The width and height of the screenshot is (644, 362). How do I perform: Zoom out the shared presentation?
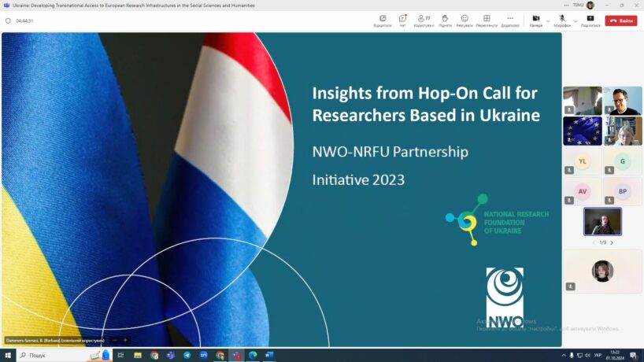pos(114,340)
